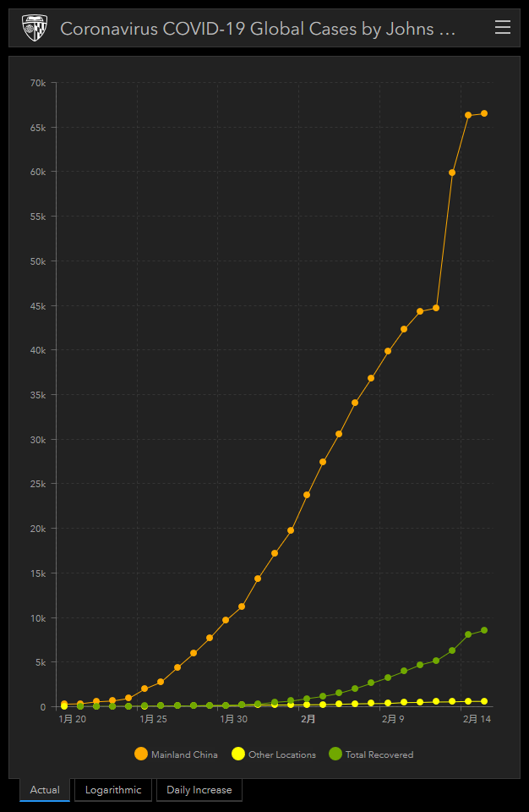The image size is (529, 812).
Task: Select the last green Total Recovered data point
Action: coord(484,630)
